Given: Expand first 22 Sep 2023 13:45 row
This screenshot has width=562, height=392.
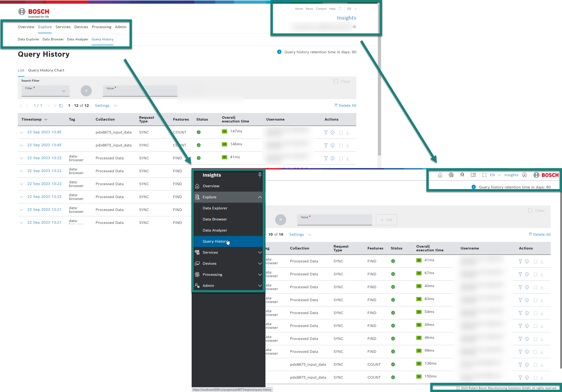Looking at the screenshot, I should coord(21,132).
